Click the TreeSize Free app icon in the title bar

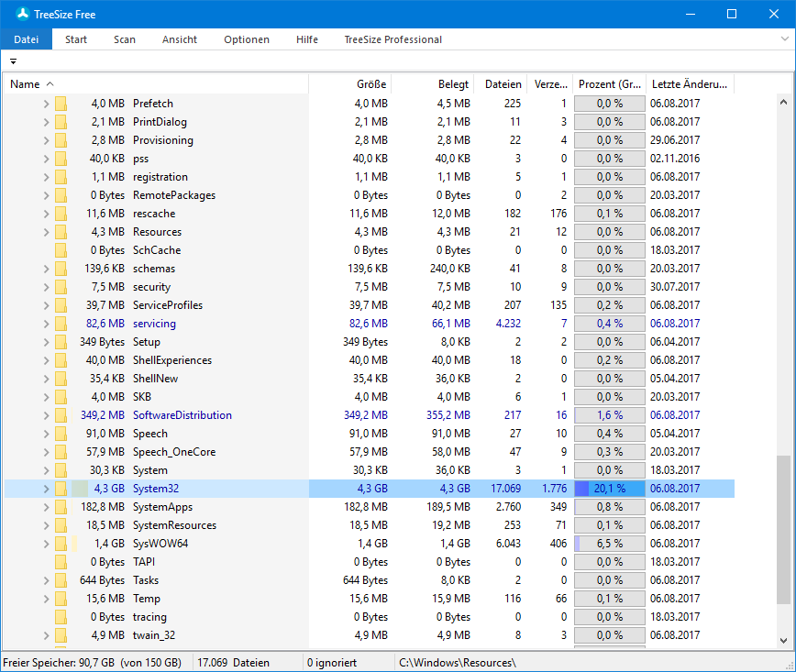(x=22, y=14)
